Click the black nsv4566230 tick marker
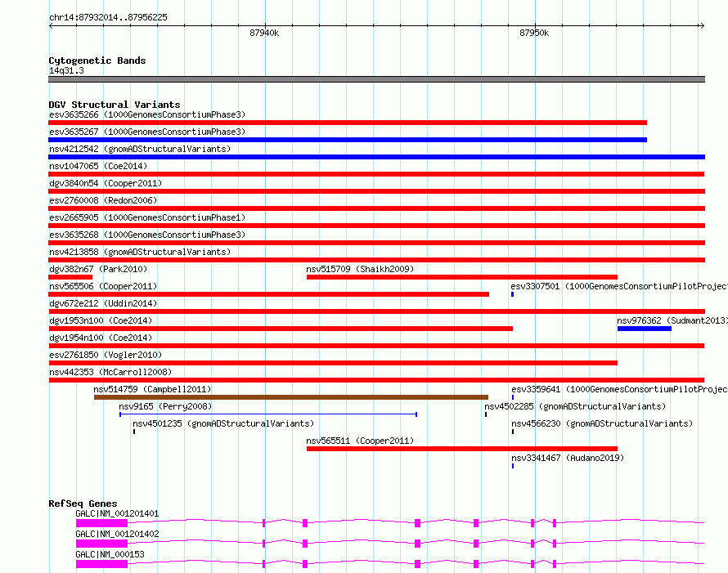Screen dimensions: 728x573 [513, 432]
